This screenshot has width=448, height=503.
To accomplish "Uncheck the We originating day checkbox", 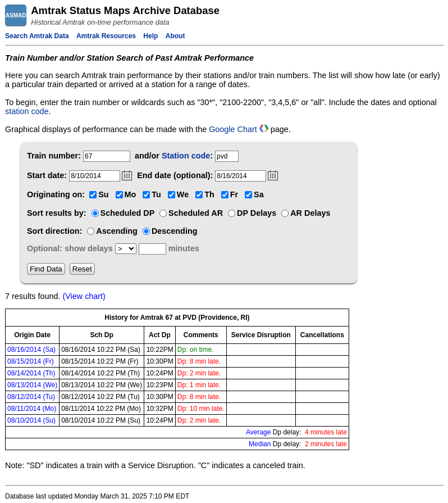I will point(171,194).
